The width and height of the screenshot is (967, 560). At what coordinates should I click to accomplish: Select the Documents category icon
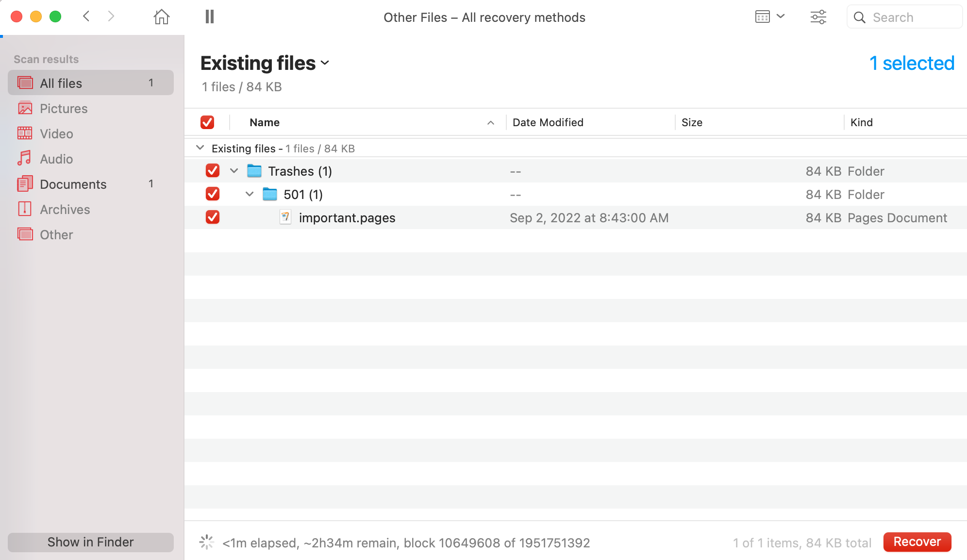pyautogui.click(x=24, y=183)
